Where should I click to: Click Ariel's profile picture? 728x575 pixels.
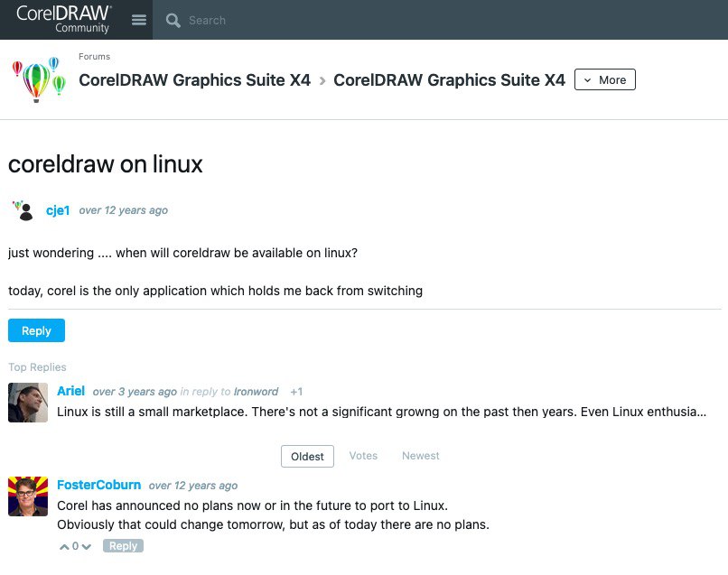click(28, 403)
